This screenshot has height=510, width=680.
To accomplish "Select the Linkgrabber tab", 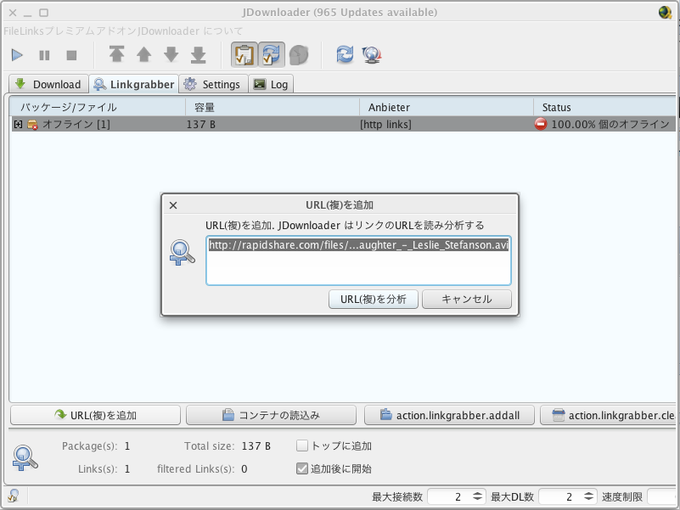I will point(134,84).
